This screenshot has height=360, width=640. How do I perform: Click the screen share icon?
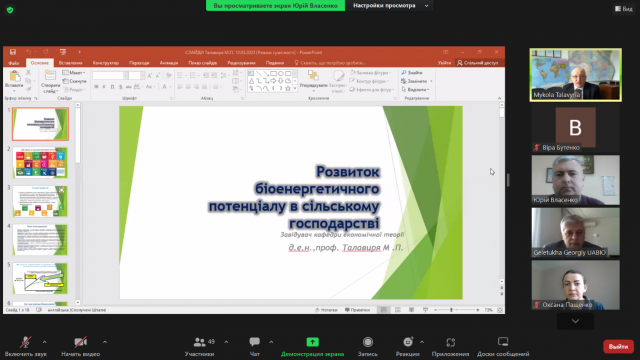pos(313,342)
